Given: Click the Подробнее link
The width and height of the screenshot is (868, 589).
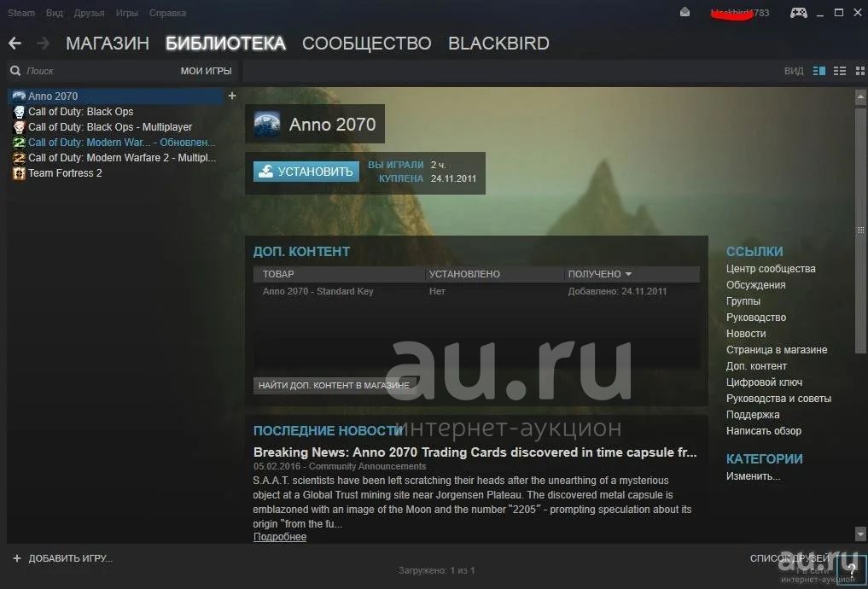Looking at the screenshot, I should (280, 536).
